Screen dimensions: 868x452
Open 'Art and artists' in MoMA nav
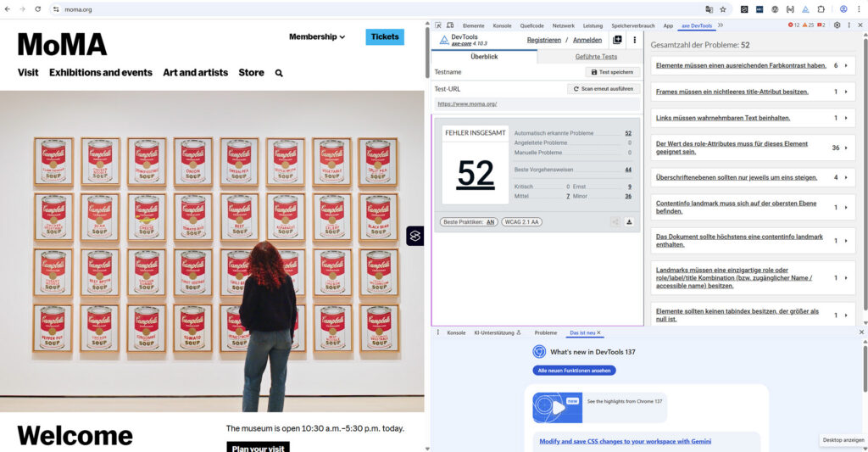pos(196,73)
